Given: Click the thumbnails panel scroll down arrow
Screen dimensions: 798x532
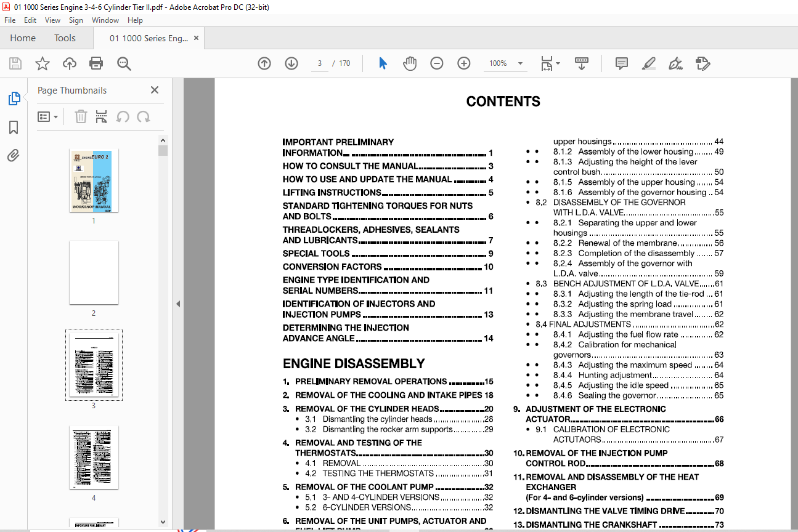Looking at the screenshot, I should [x=163, y=522].
